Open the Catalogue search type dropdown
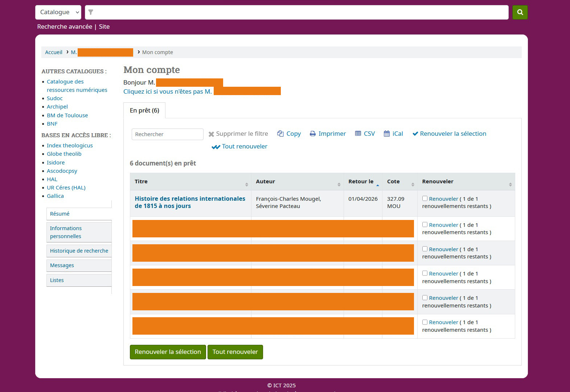This screenshot has height=392, width=570. [58, 12]
